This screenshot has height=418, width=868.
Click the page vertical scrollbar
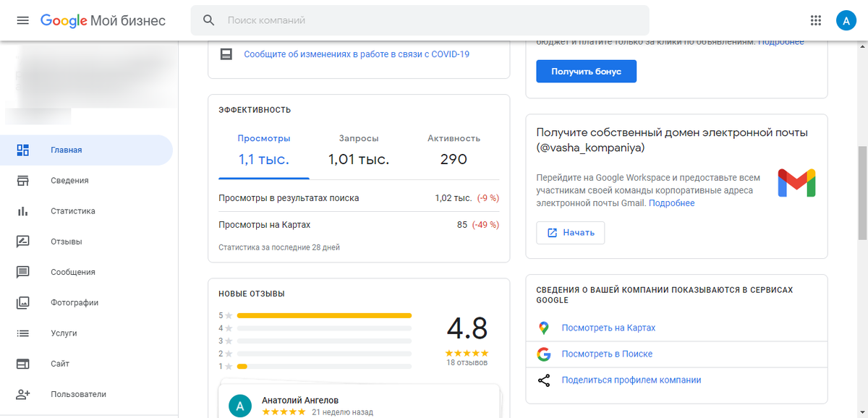[861, 193]
